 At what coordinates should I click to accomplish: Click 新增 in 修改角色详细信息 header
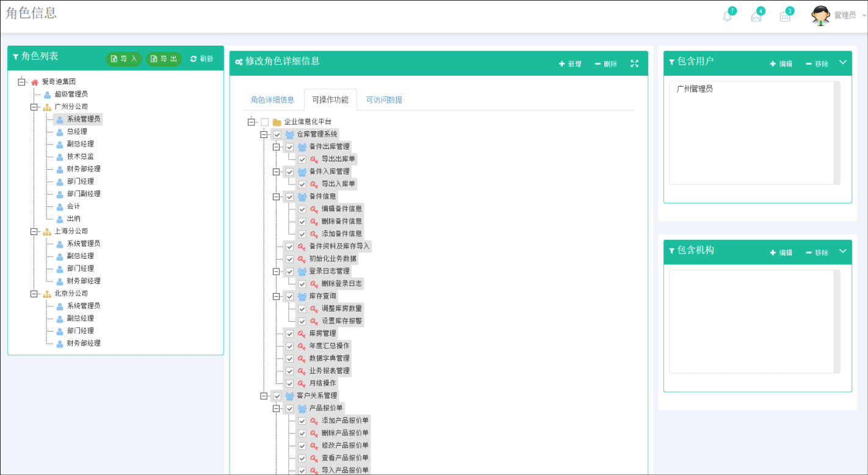pyautogui.click(x=570, y=63)
